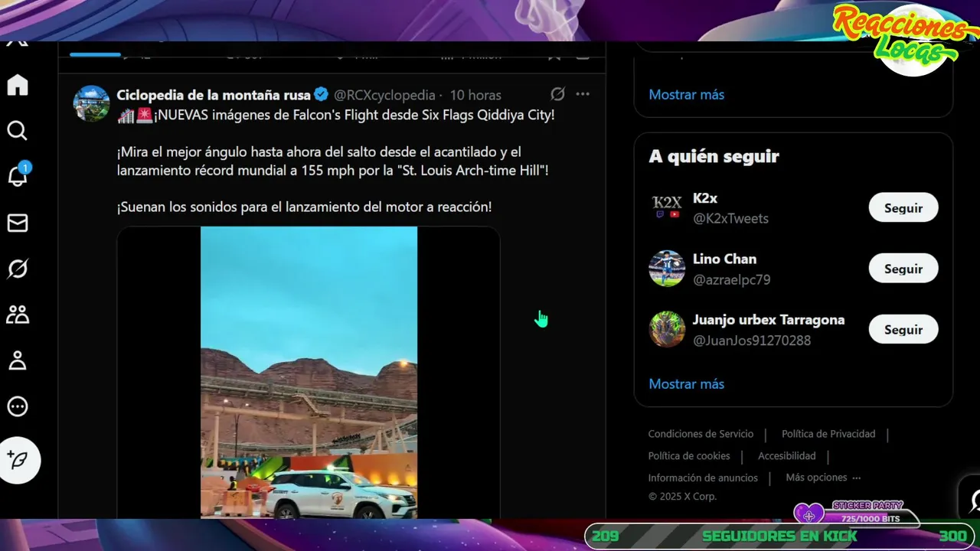Play the Falcon's Flight video
The image size is (980, 551).
[309, 373]
